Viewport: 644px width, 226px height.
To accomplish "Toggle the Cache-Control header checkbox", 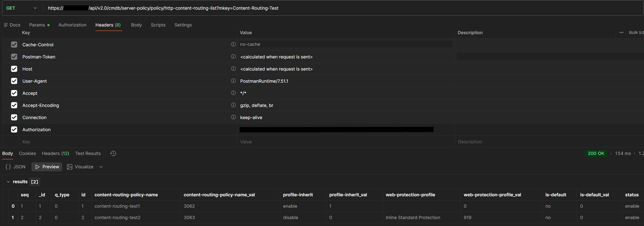I will tap(14, 45).
